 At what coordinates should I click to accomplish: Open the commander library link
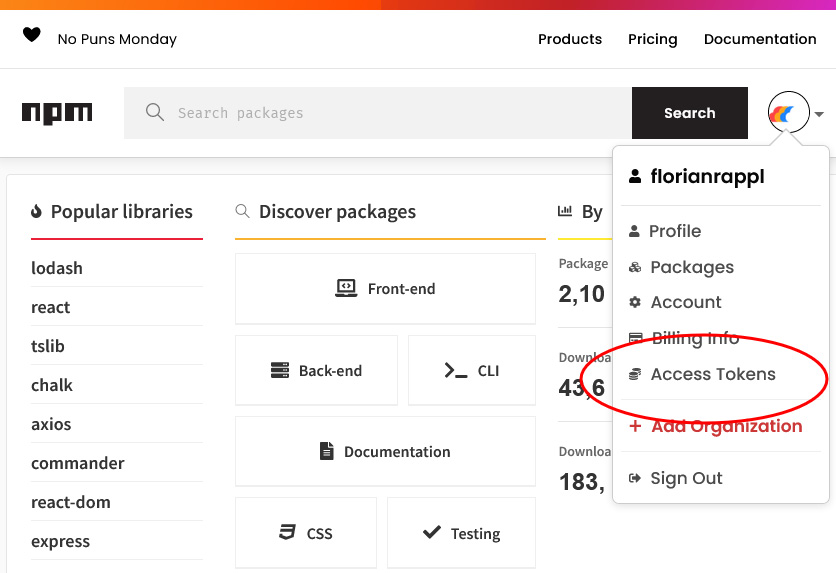click(x=78, y=463)
